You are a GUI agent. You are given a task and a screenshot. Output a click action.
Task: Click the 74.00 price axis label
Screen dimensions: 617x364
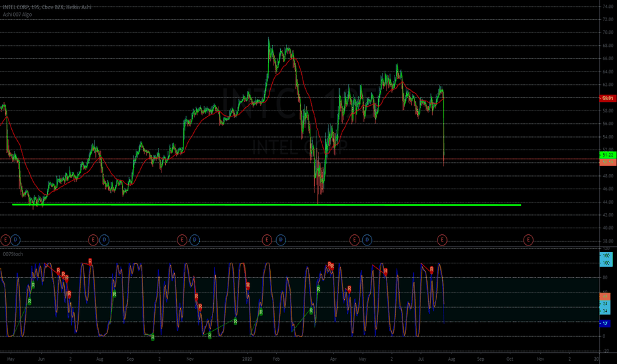tap(608, 7)
